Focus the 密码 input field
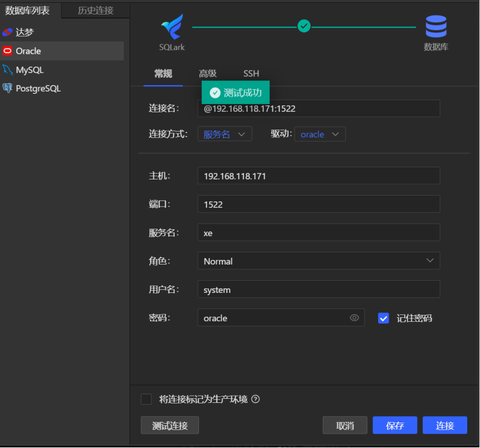The height and width of the screenshot is (448, 480). 281,317
